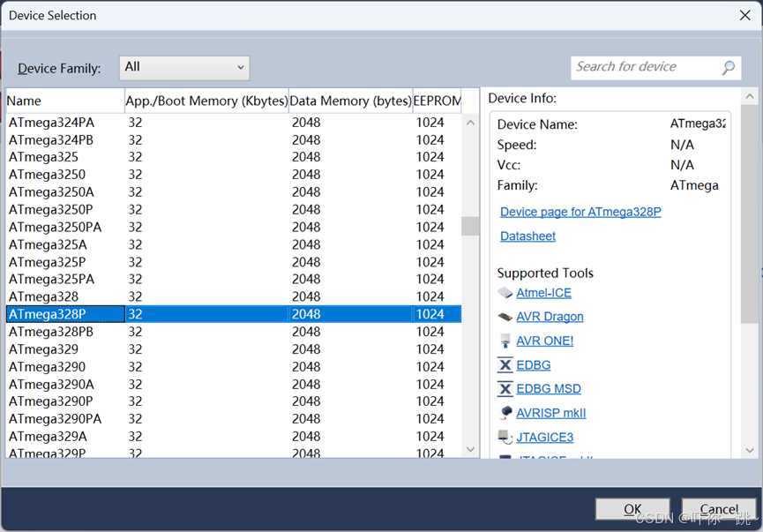Click the EDBG MSD tool icon
The image size is (763, 532).
pyautogui.click(x=505, y=388)
